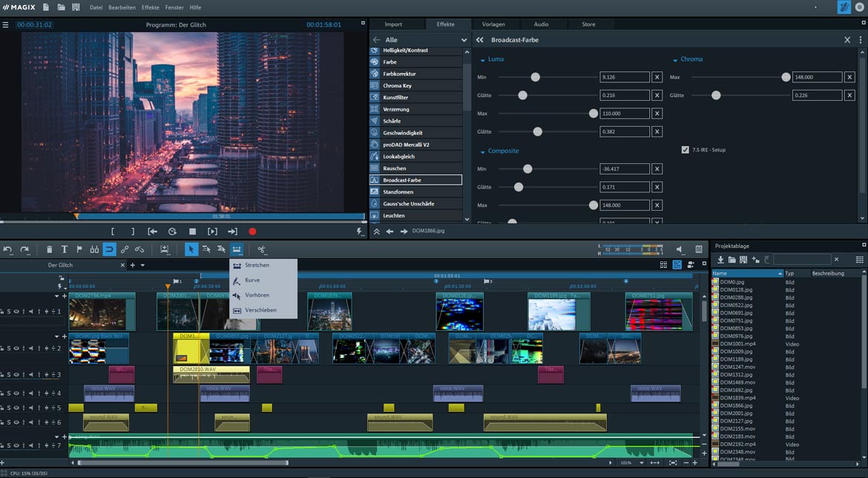Toggle solo S on track 1
Screen dimensions: 868x478
(x=8, y=311)
